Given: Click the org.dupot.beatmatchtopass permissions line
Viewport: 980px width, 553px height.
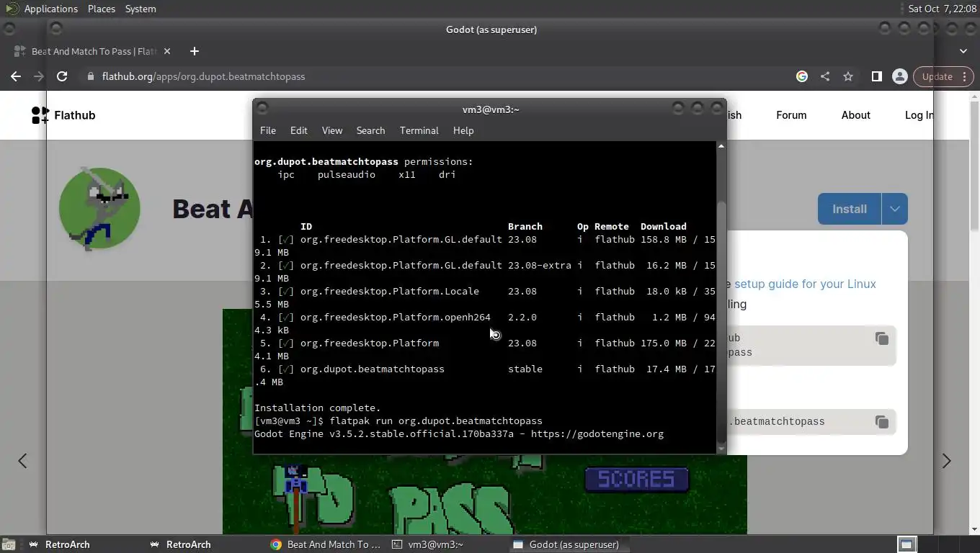Looking at the screenshot, I should tap(364, 161).
